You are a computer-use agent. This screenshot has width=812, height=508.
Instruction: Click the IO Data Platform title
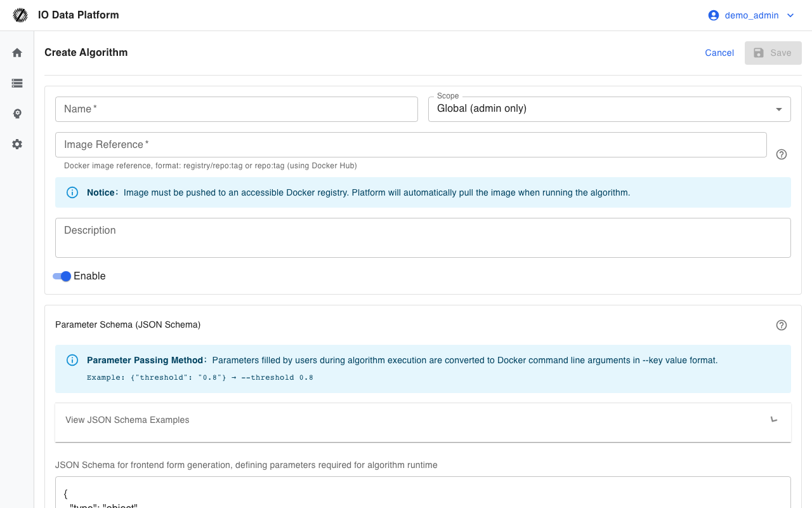pyautogui.click(x=79, y=15)
